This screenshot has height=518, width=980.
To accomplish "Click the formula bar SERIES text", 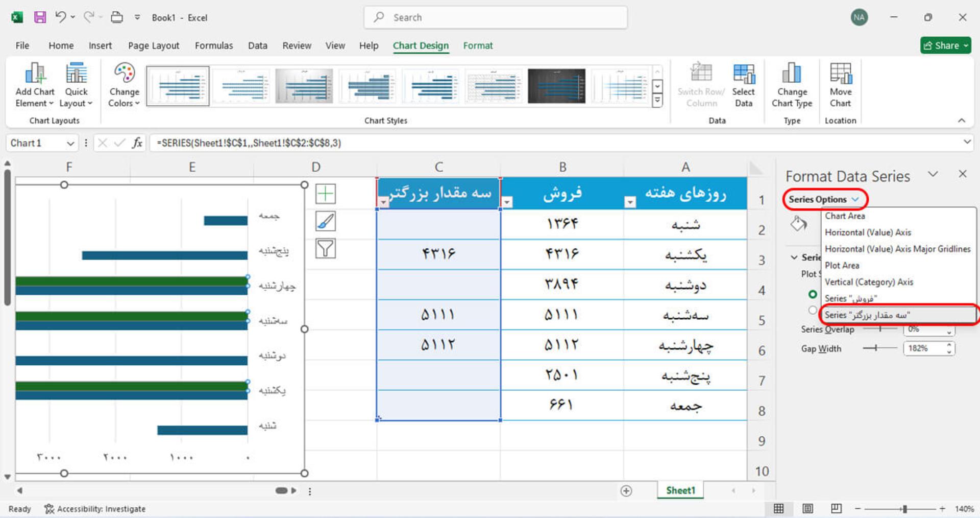I will pos(249,143).
